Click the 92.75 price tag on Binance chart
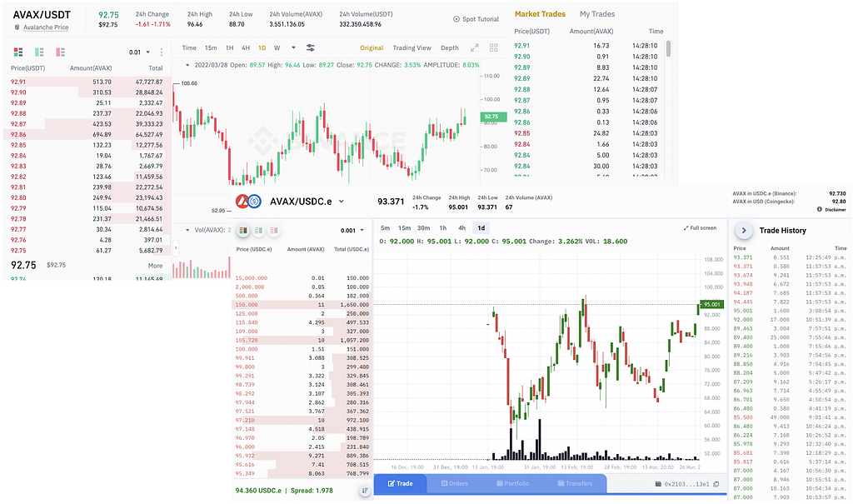Screen dimensions: 853x504 click(493, 117)
